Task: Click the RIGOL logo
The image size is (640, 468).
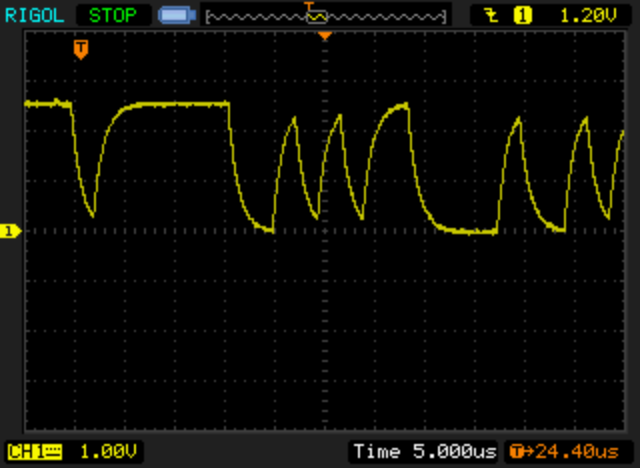Action: [x=34, y=15]
